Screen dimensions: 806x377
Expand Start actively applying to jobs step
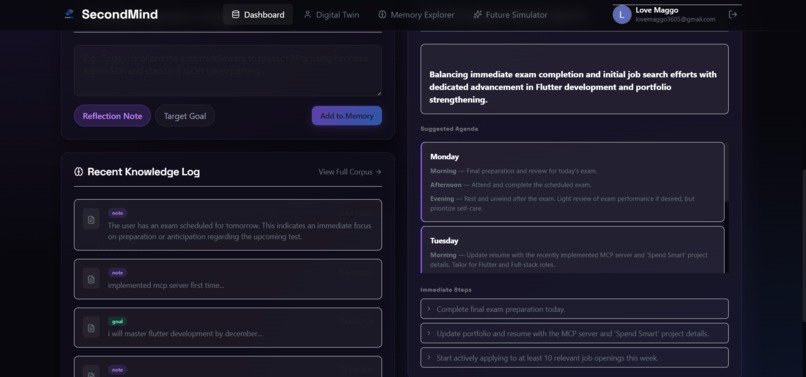pos(574,357)
